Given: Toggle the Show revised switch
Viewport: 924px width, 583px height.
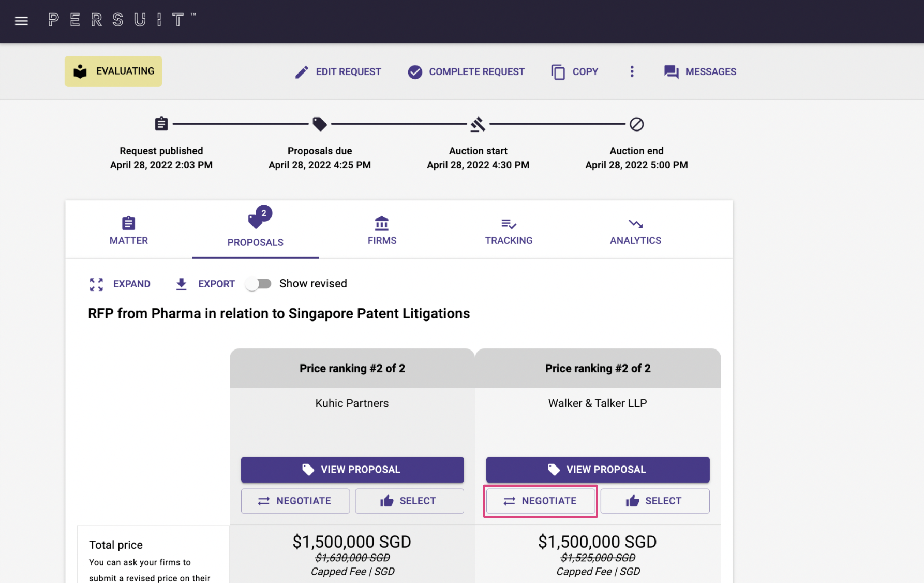Looking at the screenshot, I should 259,284.
